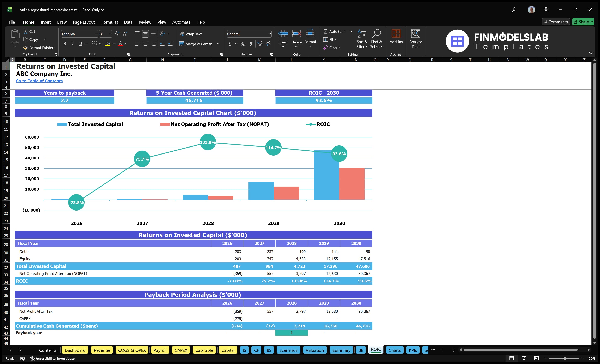Apply Percent Style formatting
600x364 pixels.
(243, 44)
